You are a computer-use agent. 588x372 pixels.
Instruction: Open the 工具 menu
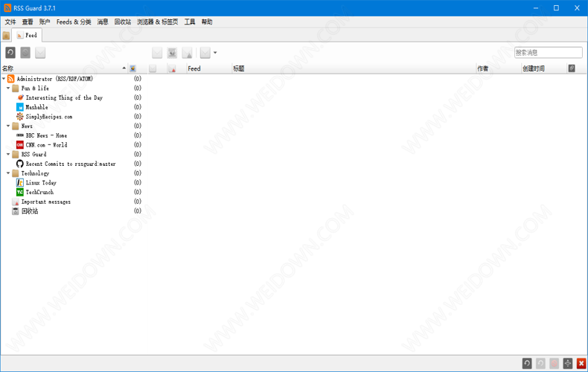pyautogui.click(x=190, y=22)
